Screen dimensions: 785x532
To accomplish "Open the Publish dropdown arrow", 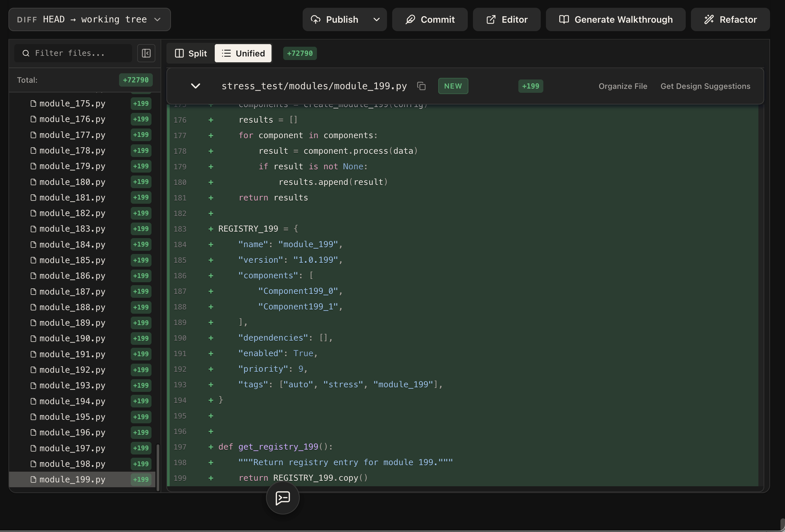I will pyautogui.click(x=377, y=19).
